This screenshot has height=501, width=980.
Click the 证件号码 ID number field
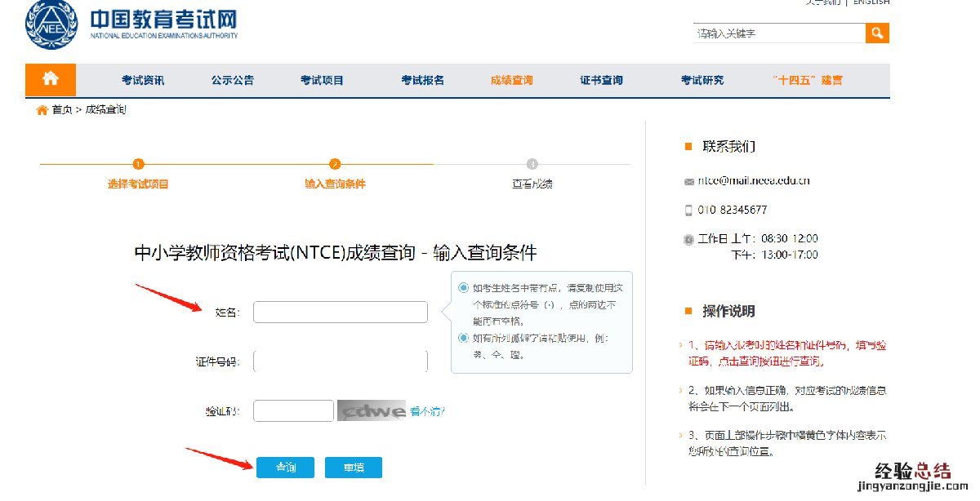pos(341,361)
